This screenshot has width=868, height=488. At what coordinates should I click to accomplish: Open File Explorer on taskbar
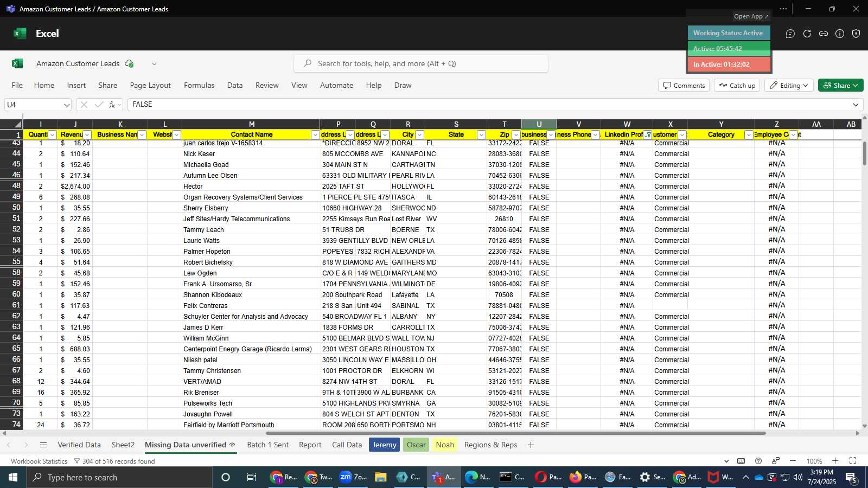(380, 477)
